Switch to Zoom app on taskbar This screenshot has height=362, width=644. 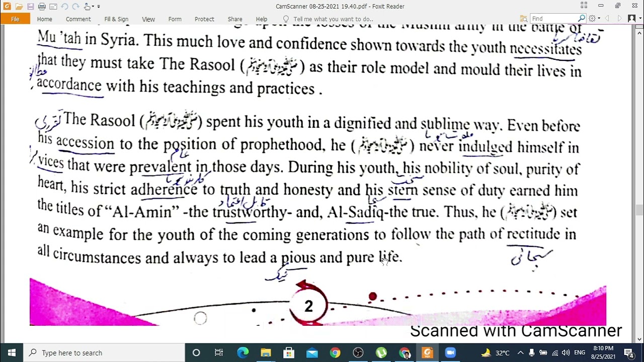(450, 352)
